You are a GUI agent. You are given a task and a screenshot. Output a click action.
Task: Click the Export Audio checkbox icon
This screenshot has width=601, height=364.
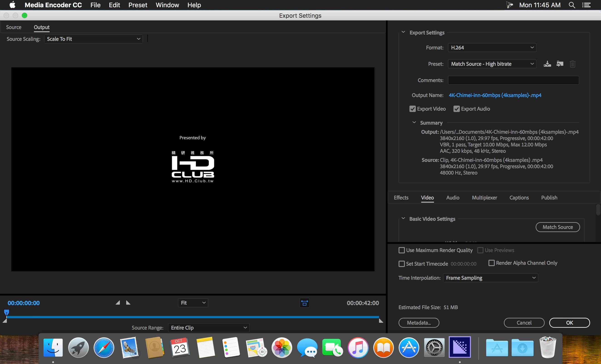(456, 109)
